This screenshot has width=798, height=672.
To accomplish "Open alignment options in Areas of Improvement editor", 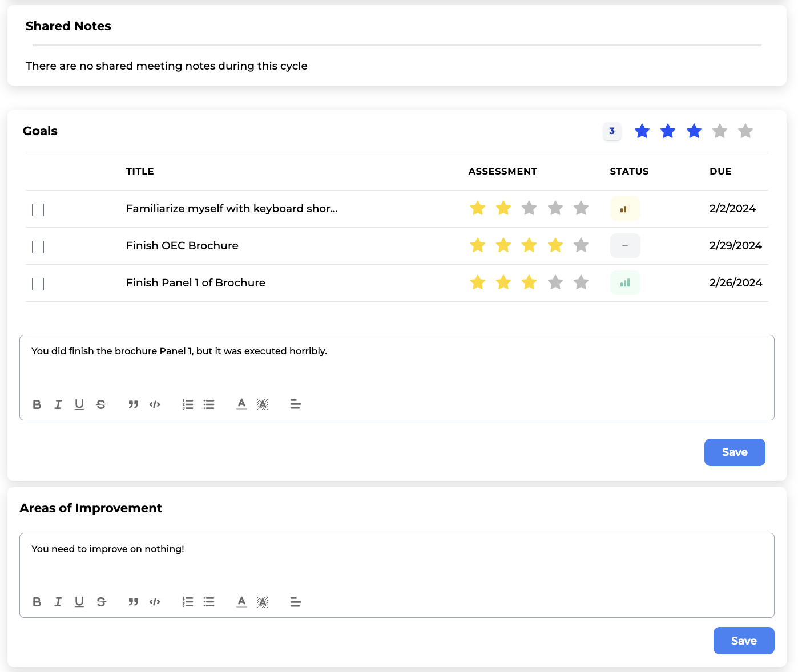I will pyautogui.click(x=295, y=602).
